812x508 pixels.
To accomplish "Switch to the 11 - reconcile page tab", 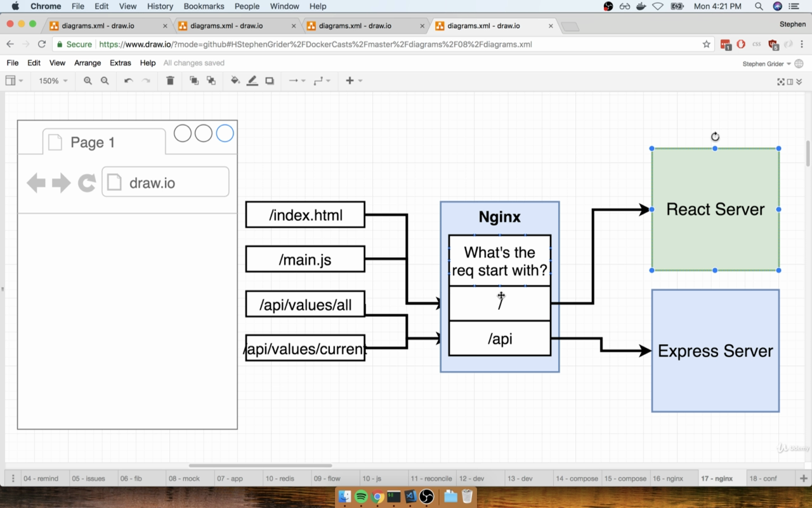I will click(431, 478).
